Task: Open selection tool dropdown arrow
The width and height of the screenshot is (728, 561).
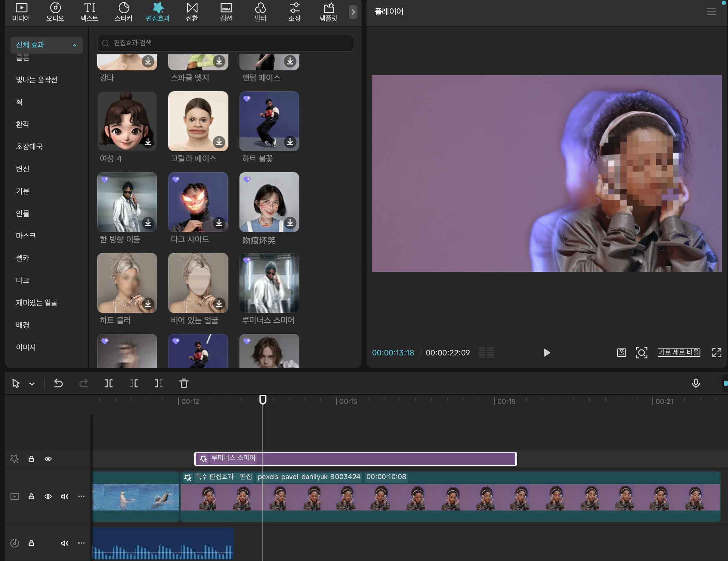Action: (x=32, y=384)
